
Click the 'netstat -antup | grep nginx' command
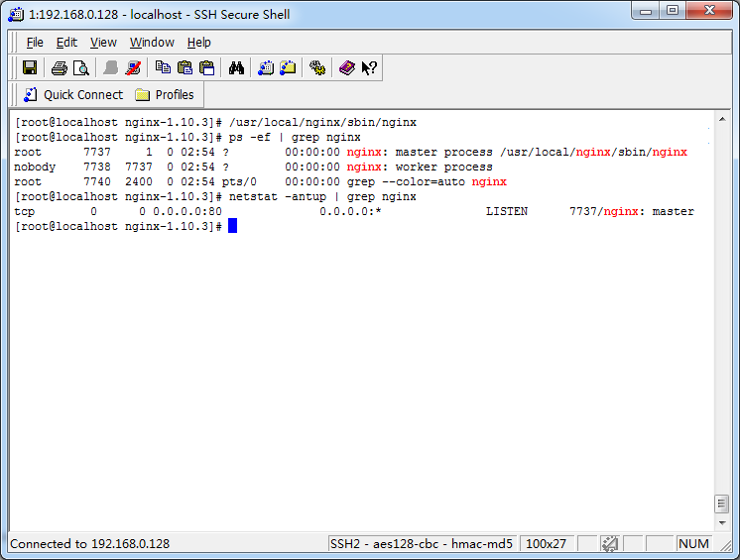coord(322,196)
